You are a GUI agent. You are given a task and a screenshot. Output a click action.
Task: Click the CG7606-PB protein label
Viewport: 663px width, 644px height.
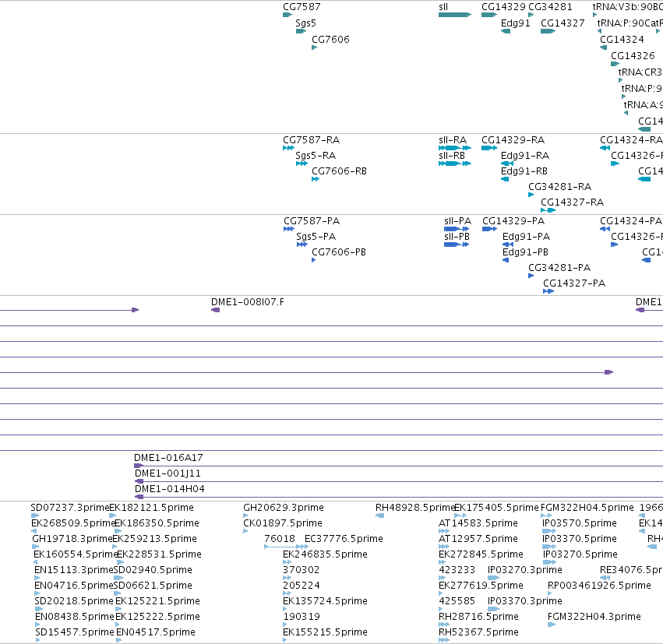(x=339, y=252)
